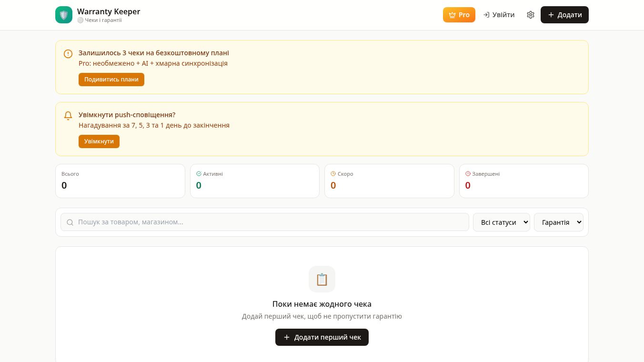Click the bell icon in push-notification banner

(x=68, y=115)
